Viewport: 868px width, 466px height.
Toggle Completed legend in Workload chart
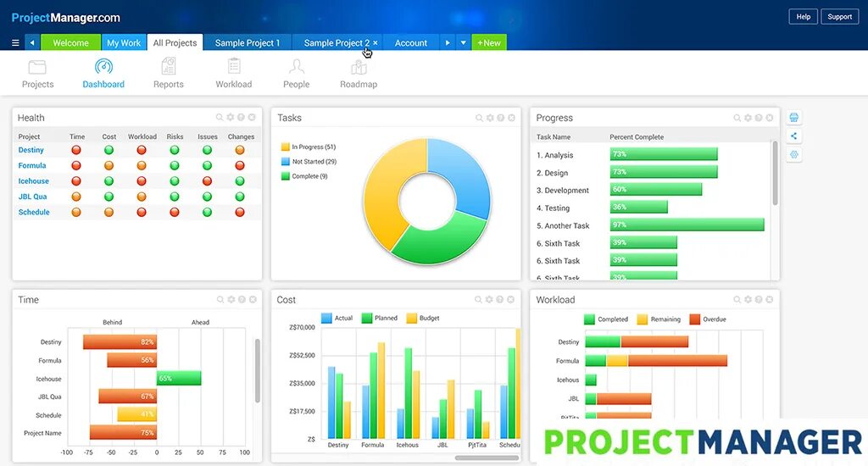(606, 319)
